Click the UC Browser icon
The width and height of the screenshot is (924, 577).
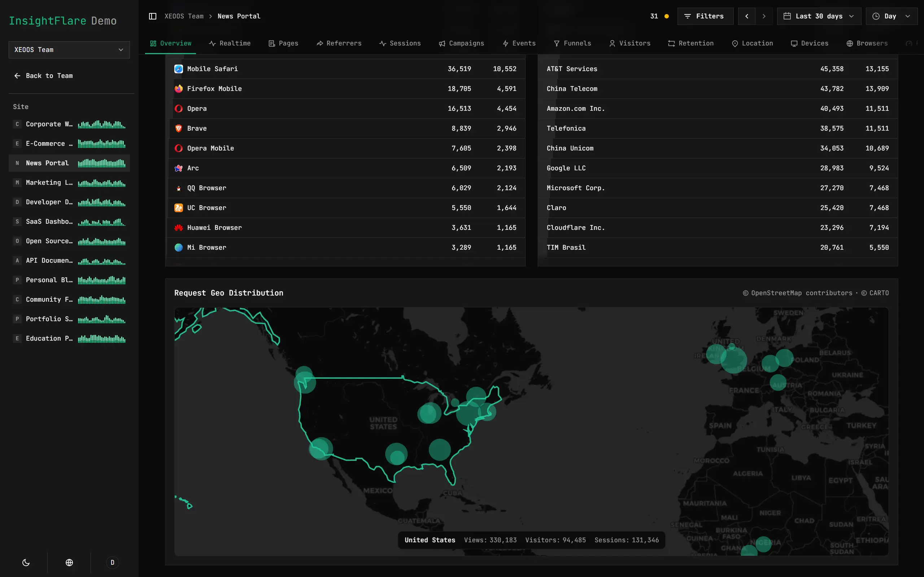click(x=178, y=207)
